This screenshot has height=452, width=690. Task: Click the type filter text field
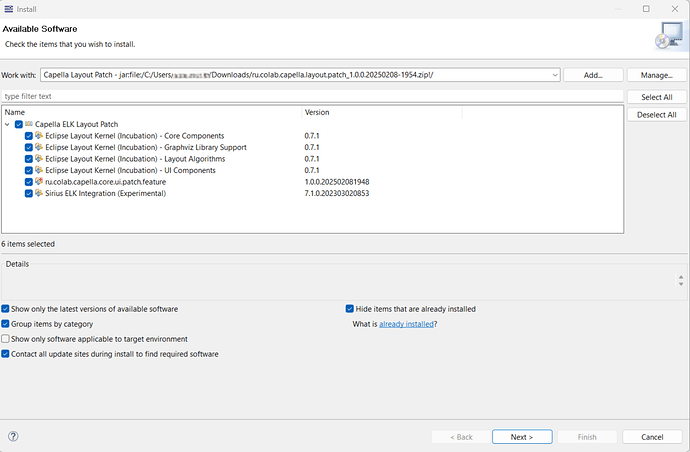[x=312, y=96]
